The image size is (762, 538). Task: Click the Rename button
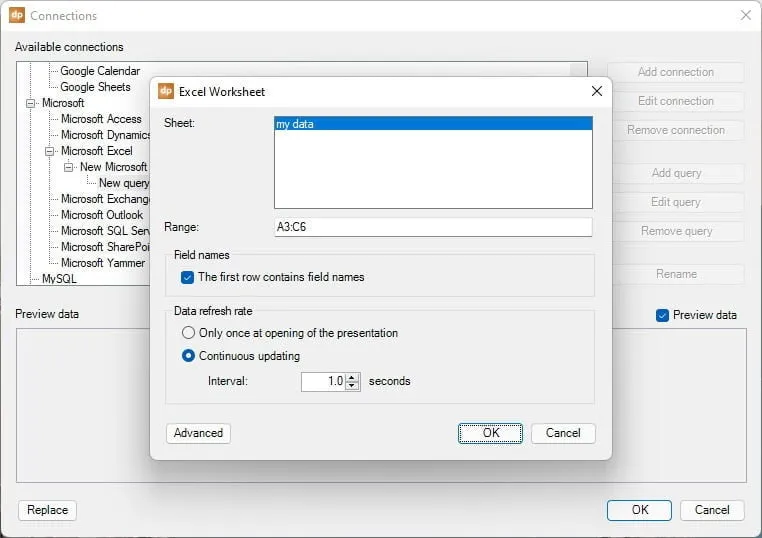(675, 274)
